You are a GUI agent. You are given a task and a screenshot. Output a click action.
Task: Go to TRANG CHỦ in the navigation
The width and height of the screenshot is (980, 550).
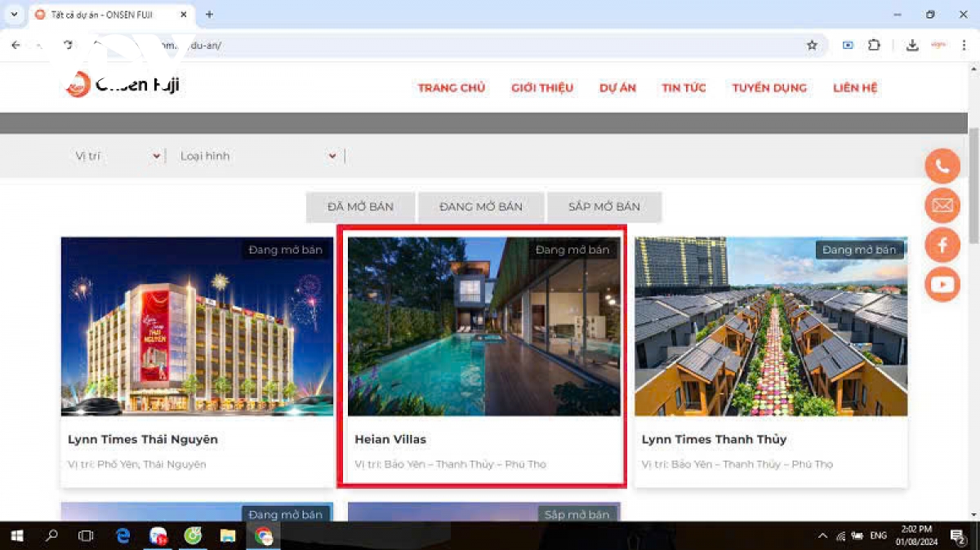point(452,88)
